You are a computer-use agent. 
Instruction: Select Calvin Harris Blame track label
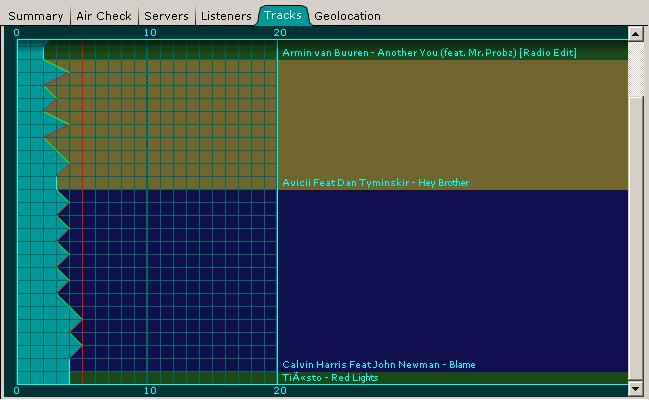click(378, 365)
